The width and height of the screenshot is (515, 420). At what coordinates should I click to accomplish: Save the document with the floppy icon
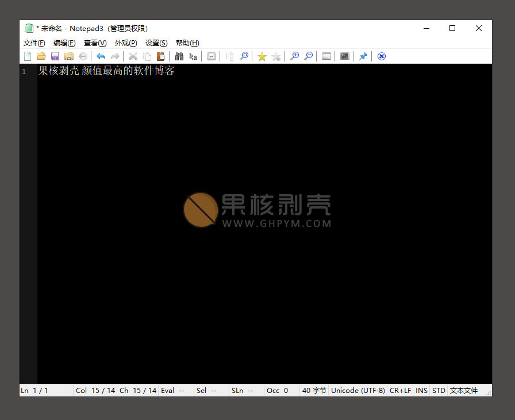tap(55, 56)
